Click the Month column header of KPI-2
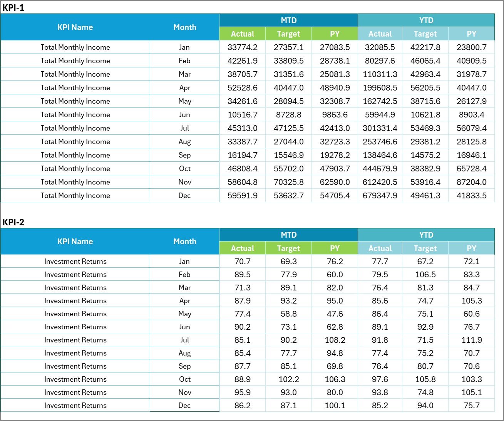The image size is (504, 421). [x=185, y=241]
